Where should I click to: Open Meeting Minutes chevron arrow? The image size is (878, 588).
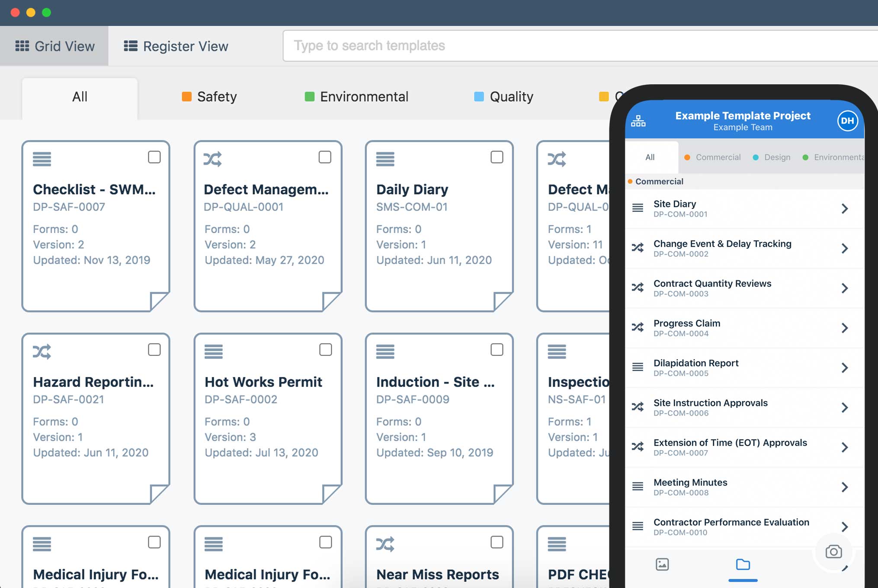845,487
